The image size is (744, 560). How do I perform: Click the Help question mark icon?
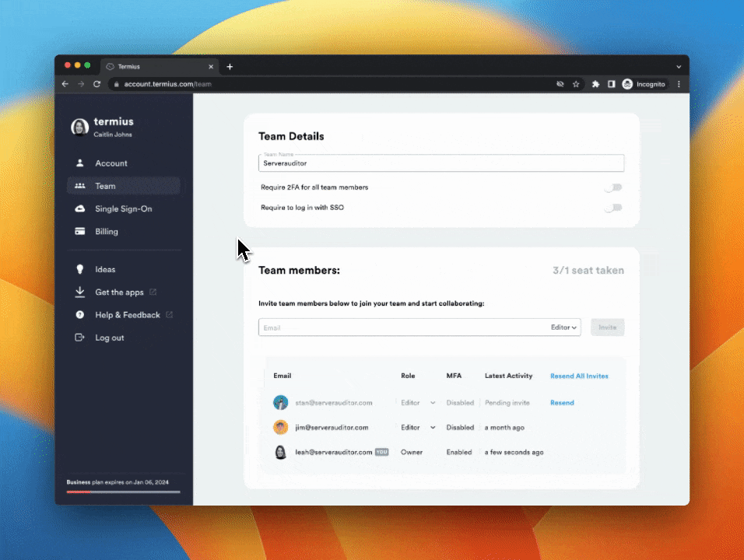tap(79, 315)
